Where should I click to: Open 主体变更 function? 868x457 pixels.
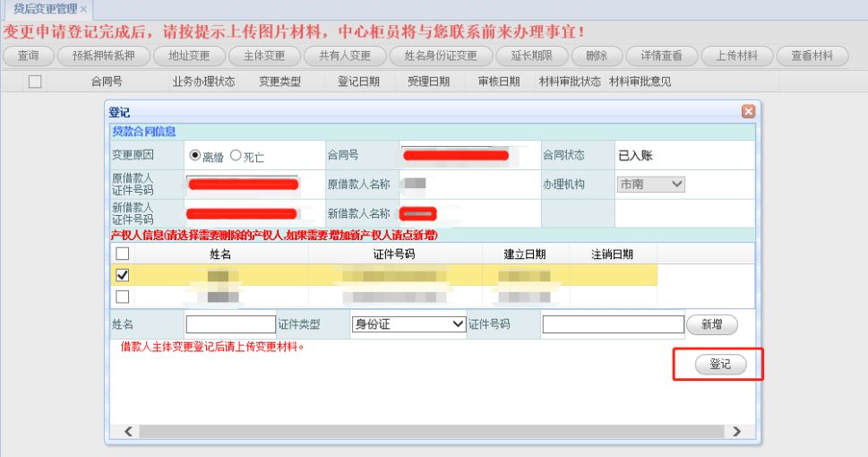tap(264, 56)
